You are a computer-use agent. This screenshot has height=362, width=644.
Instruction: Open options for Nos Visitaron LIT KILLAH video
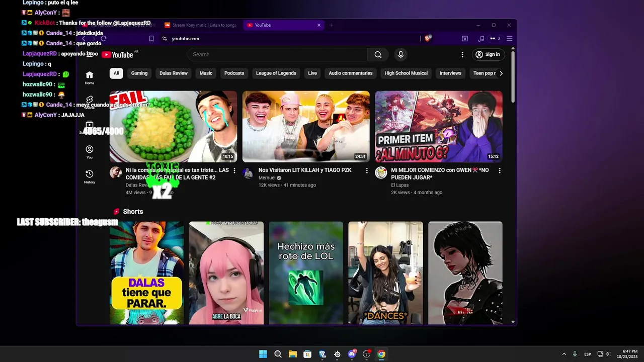[x=367, y=171]
